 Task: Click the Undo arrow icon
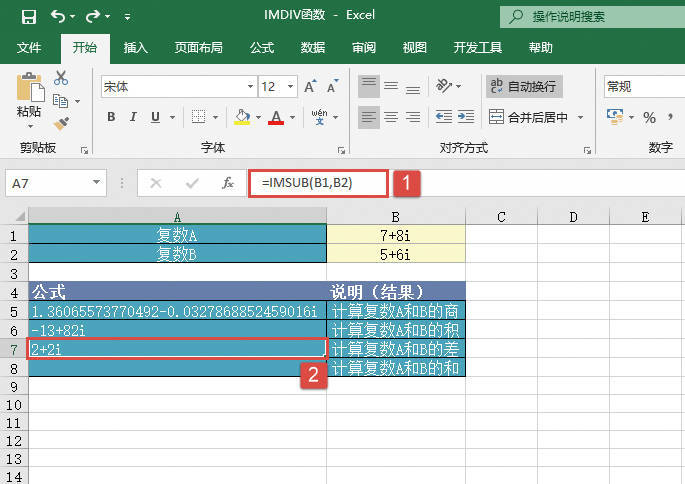coord(59,16)
